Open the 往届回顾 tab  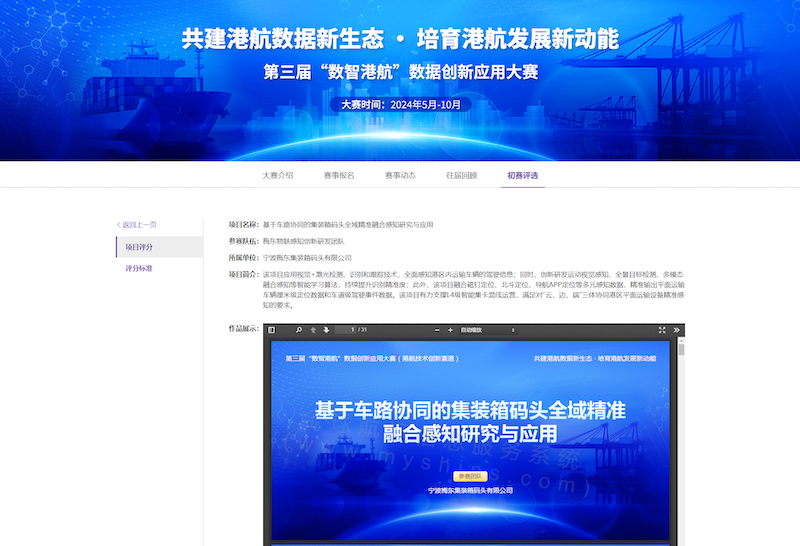(462, 176)
